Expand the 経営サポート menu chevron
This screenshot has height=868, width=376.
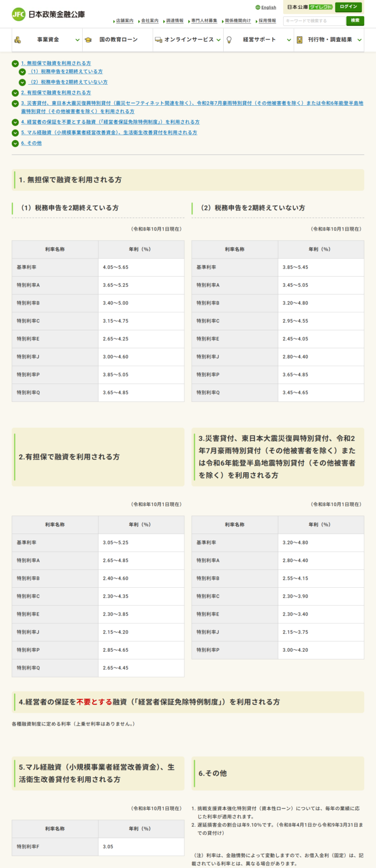click(289, 40)
